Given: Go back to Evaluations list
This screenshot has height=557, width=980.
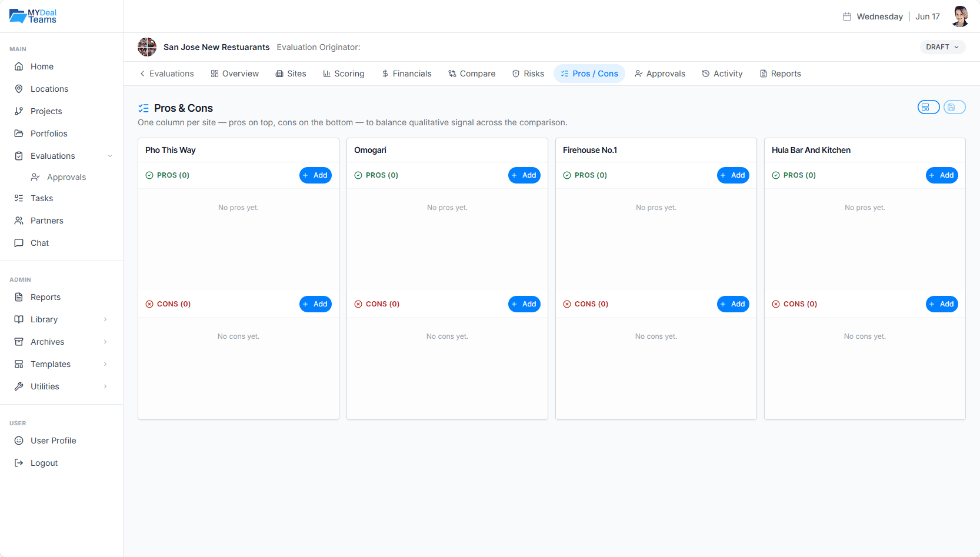Looking at the screenshot, I should 166,74.
